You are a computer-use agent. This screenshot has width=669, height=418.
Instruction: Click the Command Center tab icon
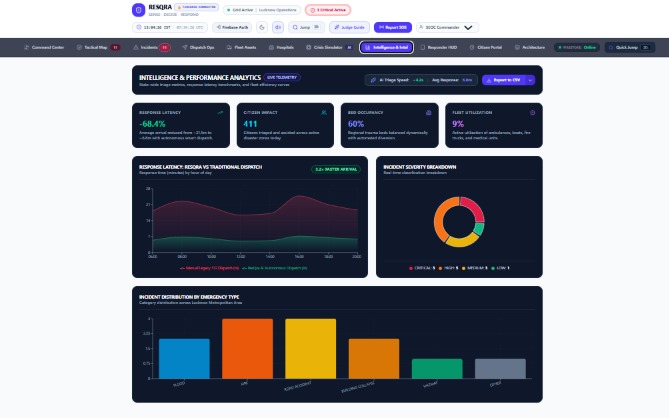point(26,47)
